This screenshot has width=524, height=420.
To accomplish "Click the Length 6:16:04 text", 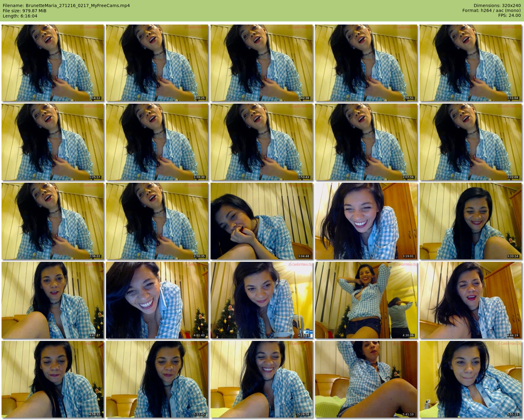I will pos(20,16).
